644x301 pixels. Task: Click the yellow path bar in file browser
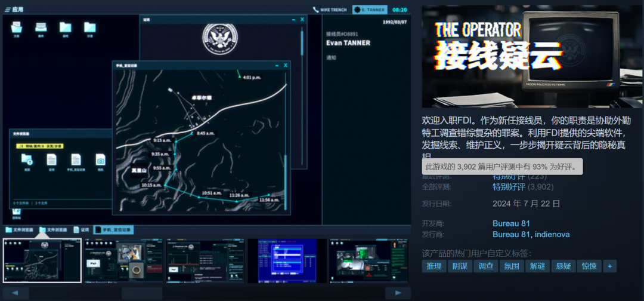click(x=40, y=146)
